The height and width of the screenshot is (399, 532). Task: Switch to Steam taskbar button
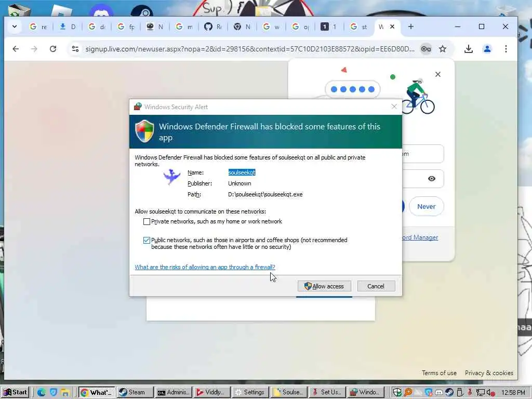click(135, 392)
